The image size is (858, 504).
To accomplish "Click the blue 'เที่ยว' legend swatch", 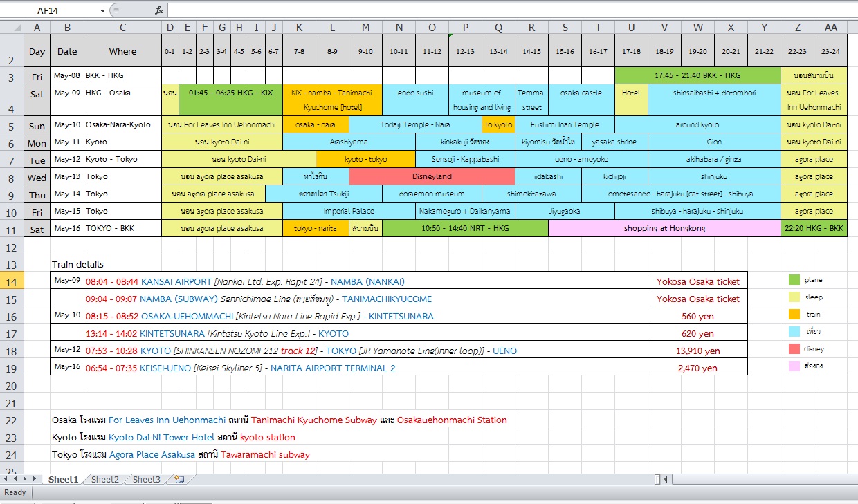I will [x=794, y=332].
